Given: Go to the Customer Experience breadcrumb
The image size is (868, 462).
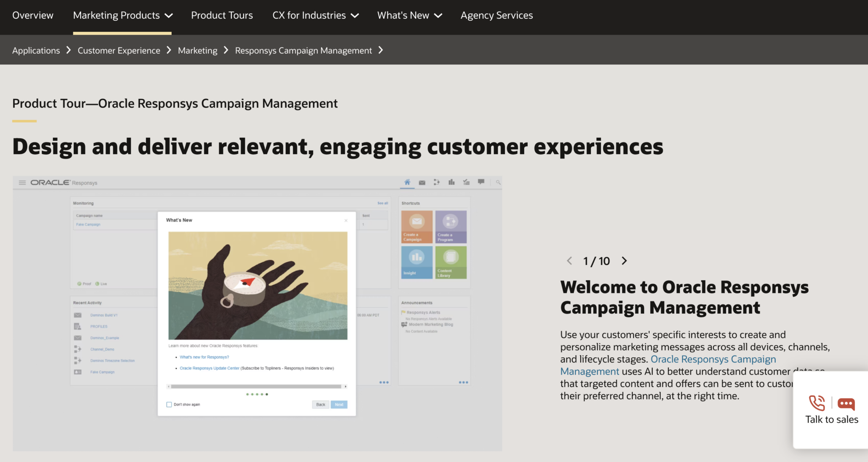Looking at the screenshot, I should pos(119,50).
